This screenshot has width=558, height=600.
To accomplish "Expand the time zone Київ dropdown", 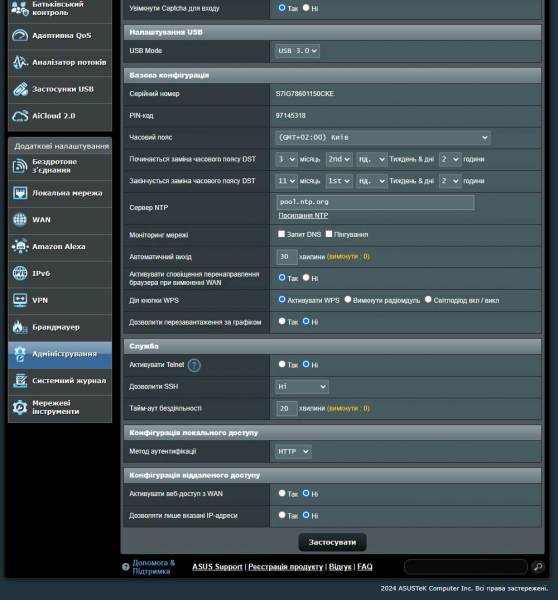I will 383,137.
